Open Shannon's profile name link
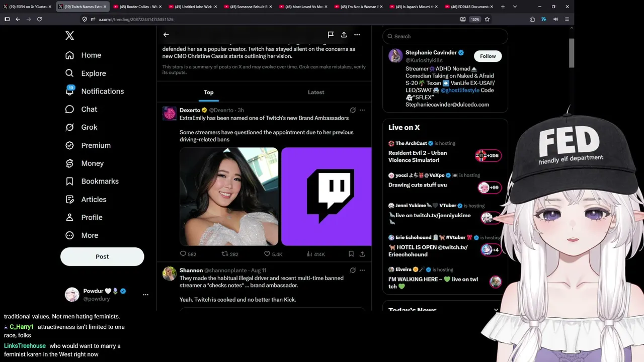Screen dimensions: 644x362 pos(191,270)
